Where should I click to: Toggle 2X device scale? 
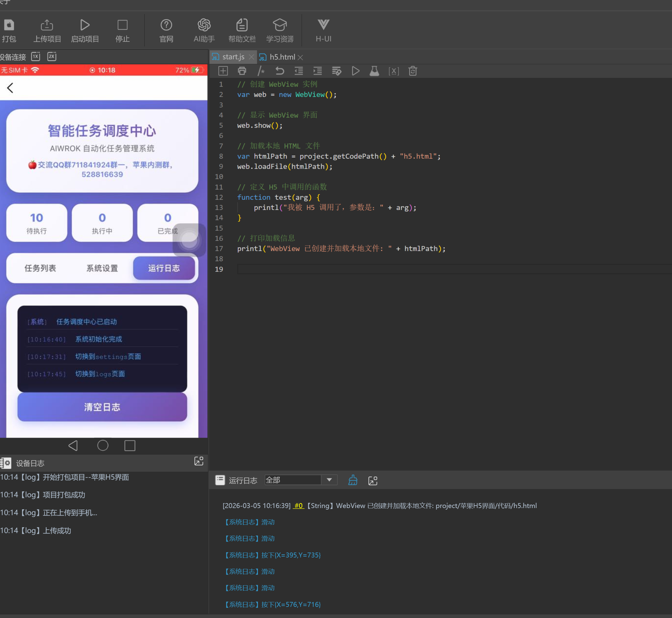coord(52,57)
